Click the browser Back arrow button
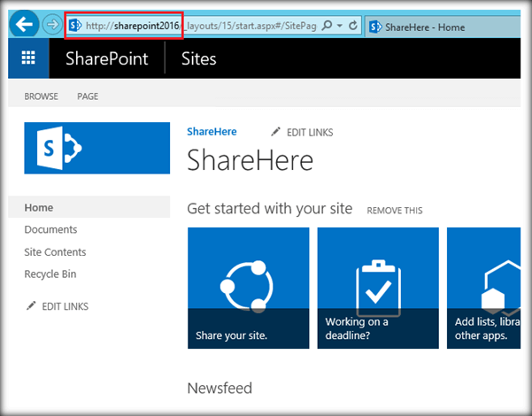 tap(24, 24)
